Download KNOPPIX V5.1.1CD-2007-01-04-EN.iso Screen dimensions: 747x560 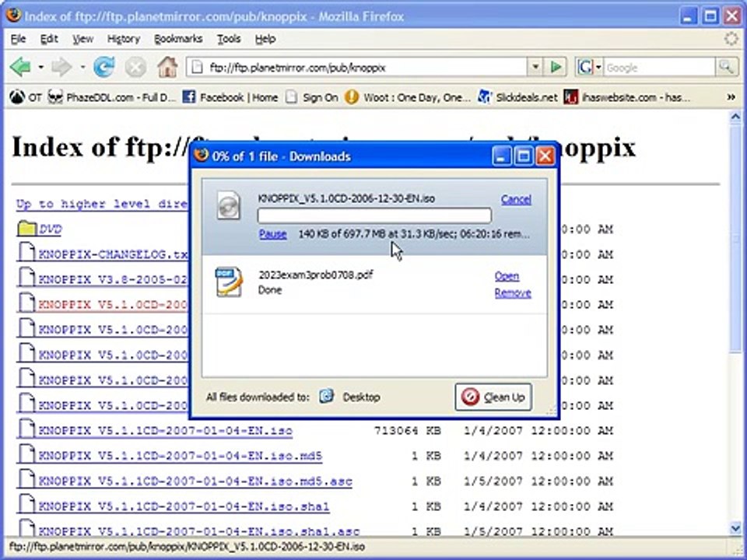pyautogui.click(x=165, y=431)
